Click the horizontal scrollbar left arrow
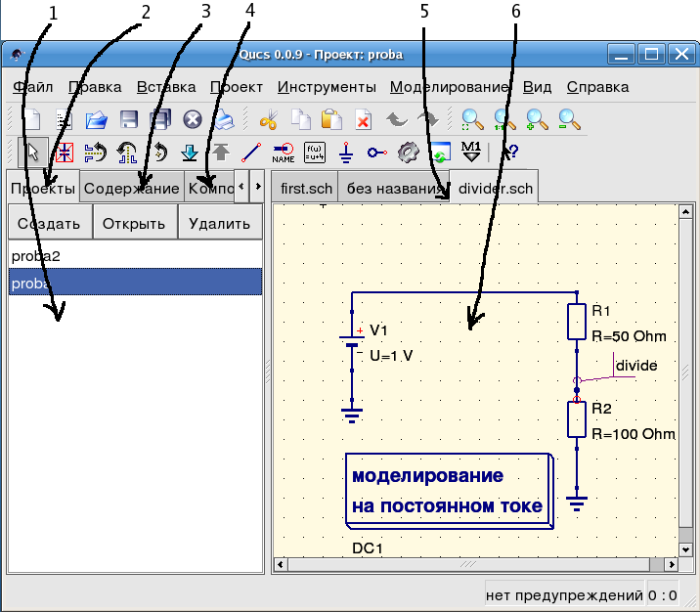 281,565
